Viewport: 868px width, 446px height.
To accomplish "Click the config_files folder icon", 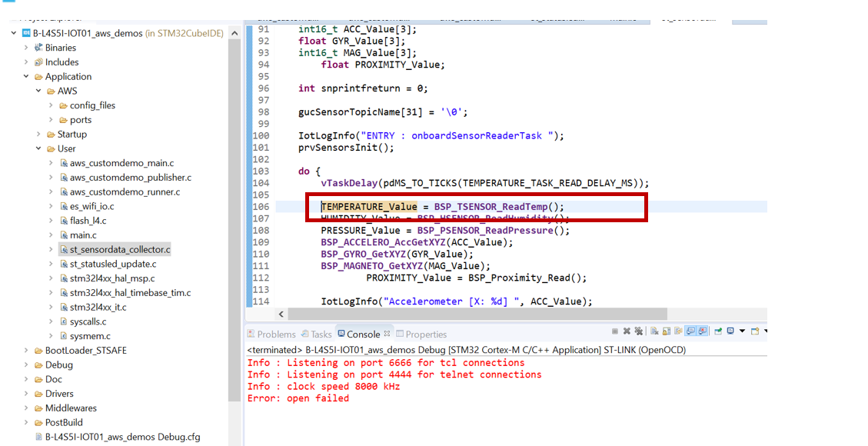I will (x=63, y=105).
